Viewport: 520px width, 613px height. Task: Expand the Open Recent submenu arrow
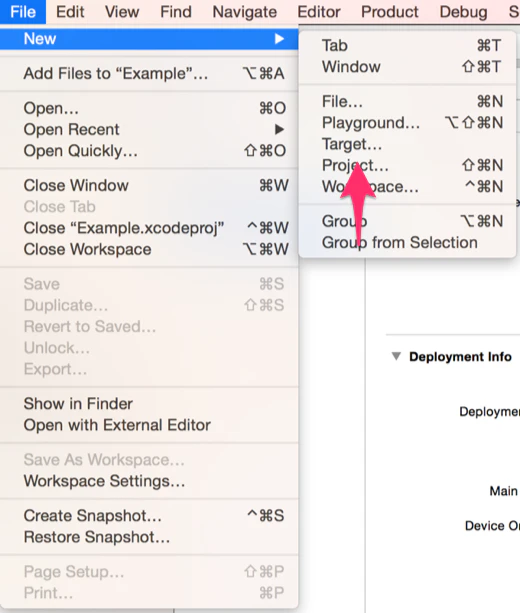[279, 129]
